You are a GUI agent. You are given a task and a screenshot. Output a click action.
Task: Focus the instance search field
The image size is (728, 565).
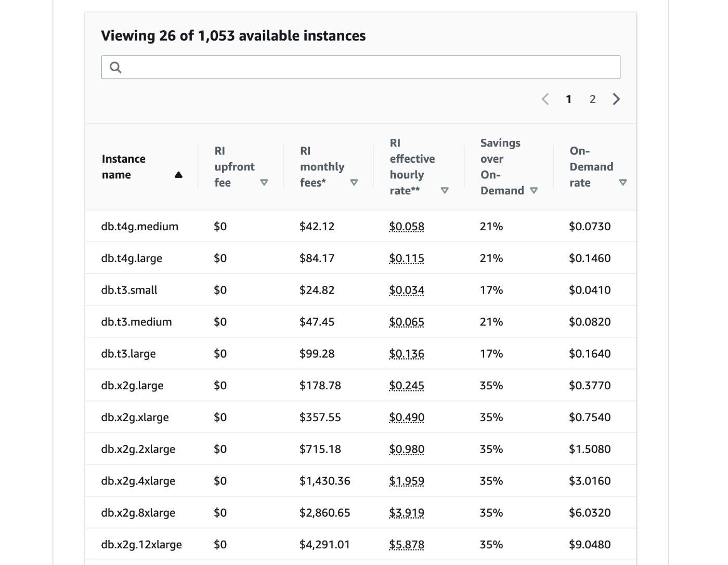[360, 68]
